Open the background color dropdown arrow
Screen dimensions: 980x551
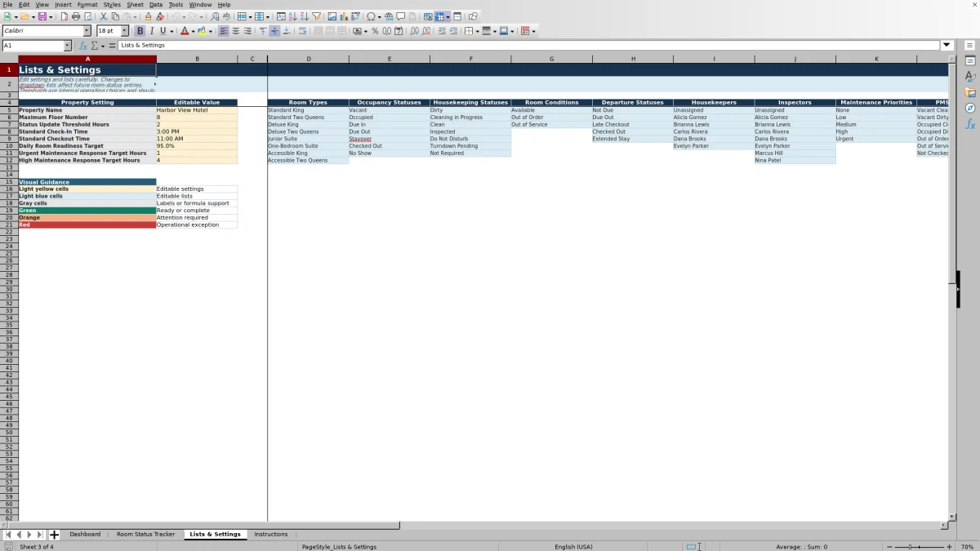tap(210, 31)
